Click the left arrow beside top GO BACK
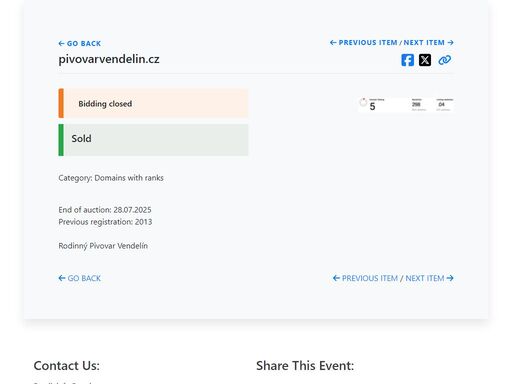The width and height of the screenshot is (512, 384). [61, 43]
